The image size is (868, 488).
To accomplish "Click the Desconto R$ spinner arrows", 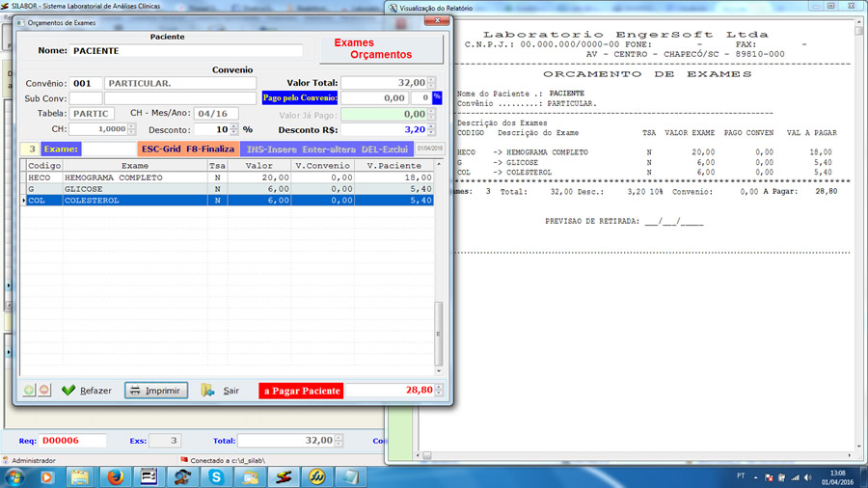I will [431, 129].
